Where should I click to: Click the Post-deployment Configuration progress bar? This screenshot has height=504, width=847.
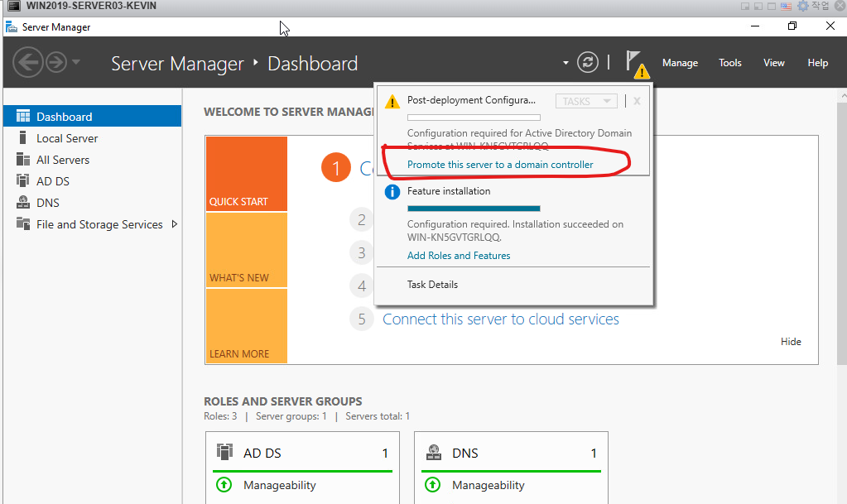coord(474,118)
